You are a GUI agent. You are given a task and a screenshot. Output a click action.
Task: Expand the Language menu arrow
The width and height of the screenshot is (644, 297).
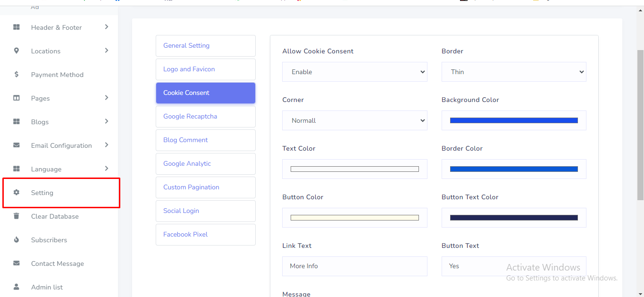click(107, 169)
